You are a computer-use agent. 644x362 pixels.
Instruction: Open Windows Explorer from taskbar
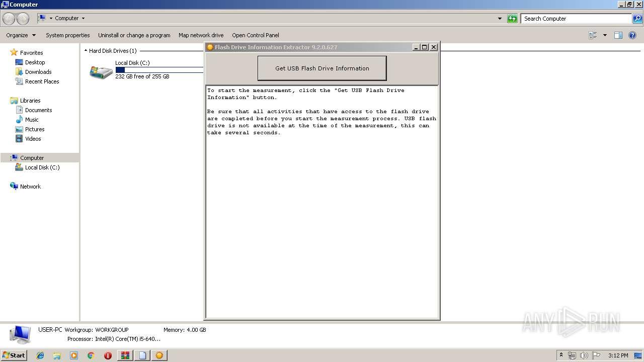click(57, 355)
